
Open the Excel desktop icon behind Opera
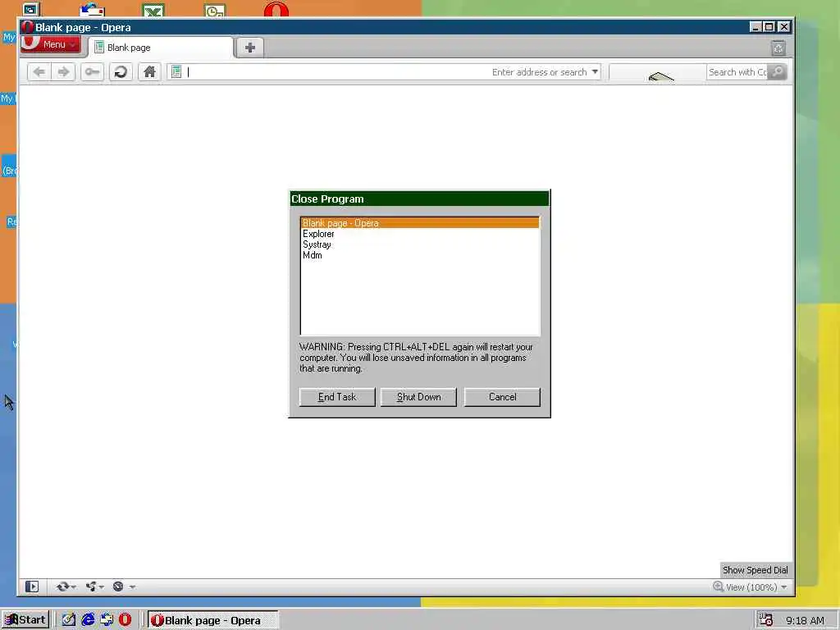pos(153,10)
